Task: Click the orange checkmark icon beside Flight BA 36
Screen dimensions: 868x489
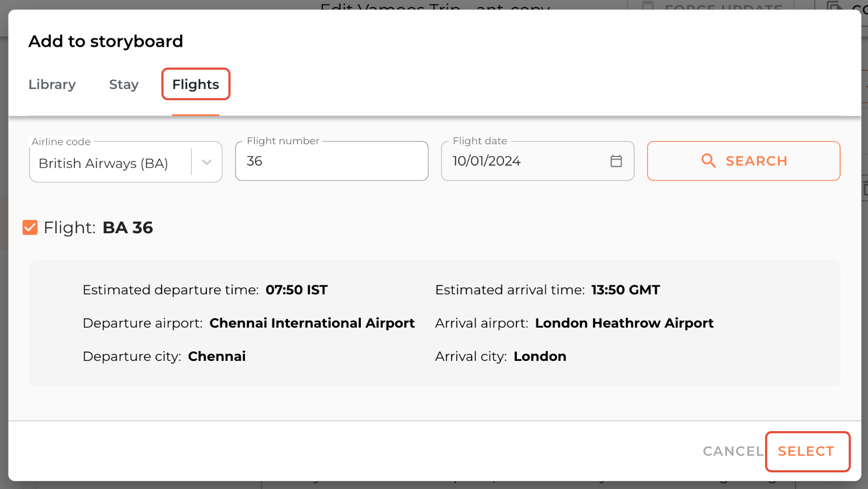Action: (x=29, y=227)
